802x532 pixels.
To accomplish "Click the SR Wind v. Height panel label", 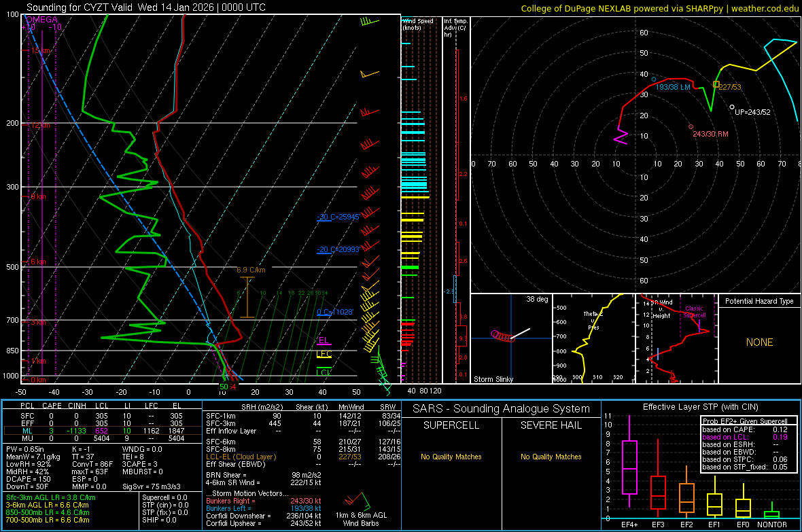I will (x=662, y=309).
